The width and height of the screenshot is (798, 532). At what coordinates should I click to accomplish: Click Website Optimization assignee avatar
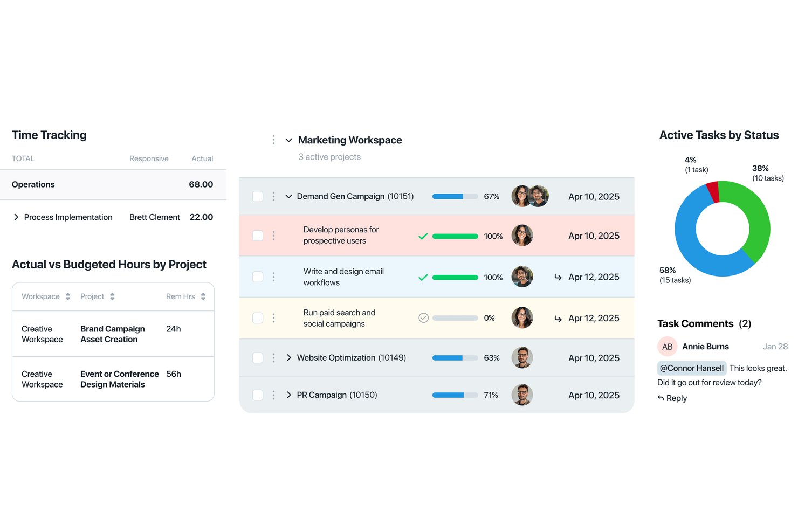click(x=522, y=358)
